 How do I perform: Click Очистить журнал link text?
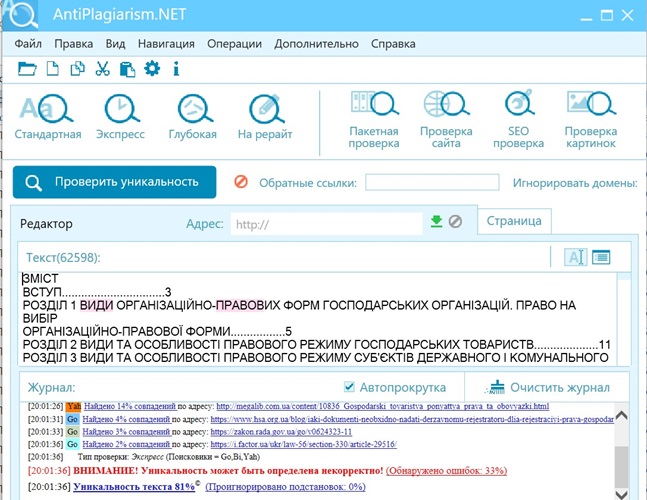coord(560,387)
